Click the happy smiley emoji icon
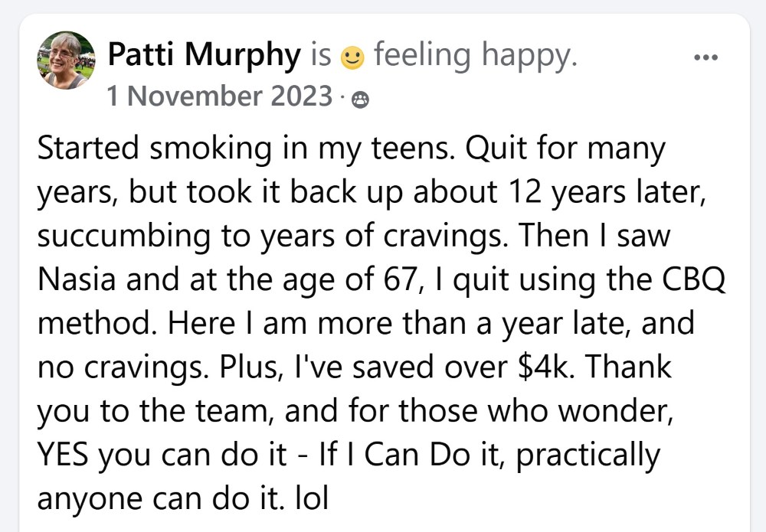The height and width of the screenshot is (532, 766). (352, 57)
